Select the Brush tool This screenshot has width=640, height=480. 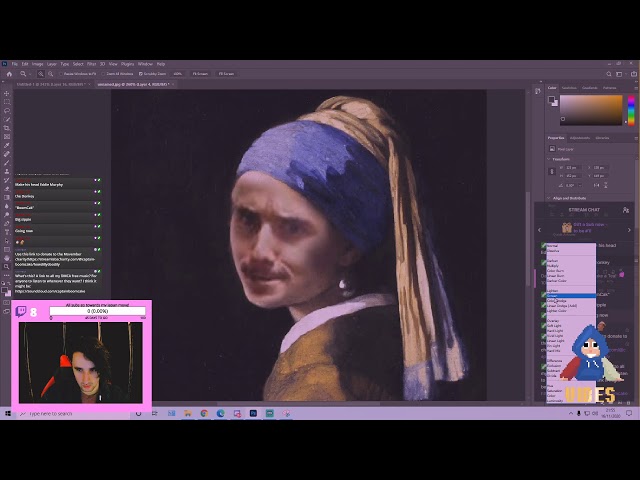[7, 163]
